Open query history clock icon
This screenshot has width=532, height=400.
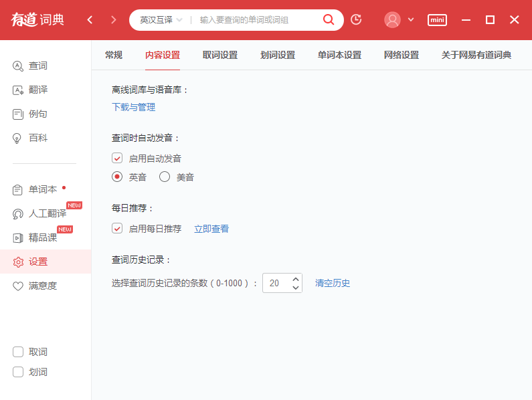click(356, 19)
